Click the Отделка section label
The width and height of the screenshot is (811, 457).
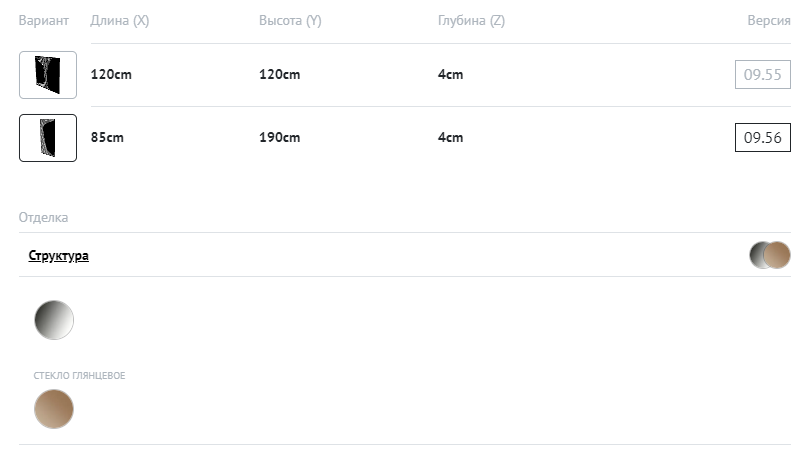pos(43,217)
